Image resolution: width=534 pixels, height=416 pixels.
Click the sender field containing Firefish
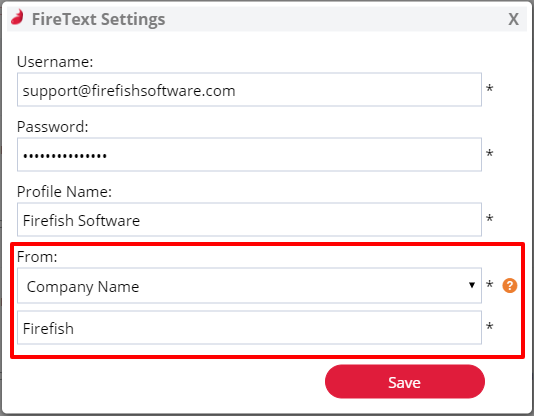point(249,327)
